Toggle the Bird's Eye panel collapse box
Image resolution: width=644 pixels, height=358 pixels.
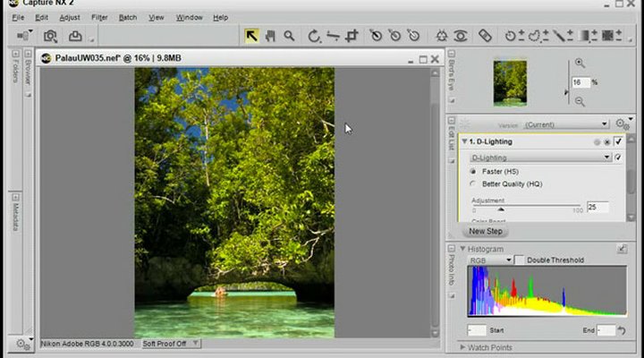coord(452,54)
